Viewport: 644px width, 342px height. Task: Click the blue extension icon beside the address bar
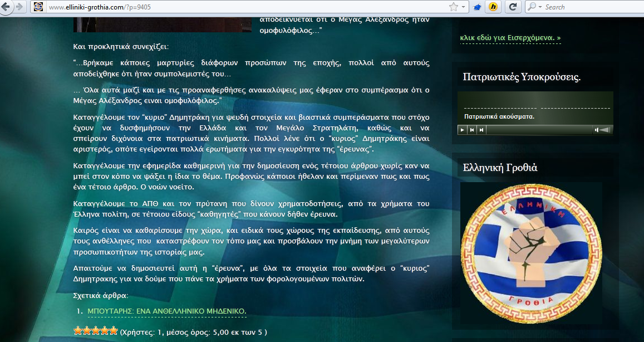[477, 7]
